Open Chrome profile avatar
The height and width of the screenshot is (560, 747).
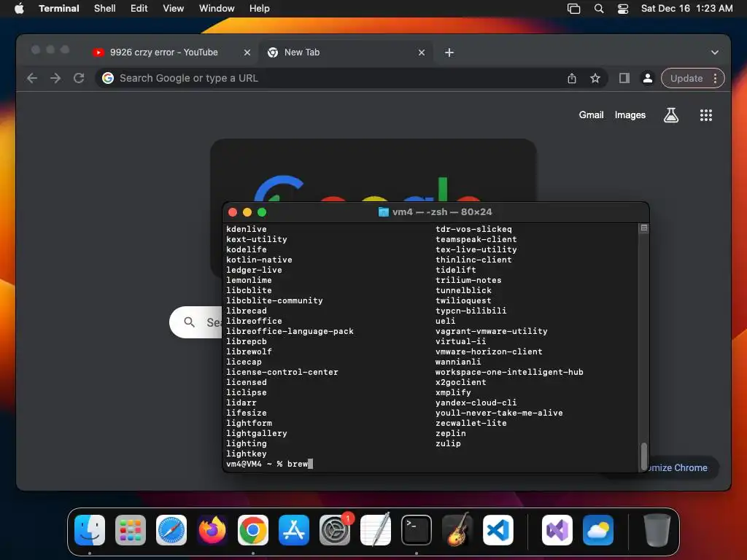coord(648,78)
